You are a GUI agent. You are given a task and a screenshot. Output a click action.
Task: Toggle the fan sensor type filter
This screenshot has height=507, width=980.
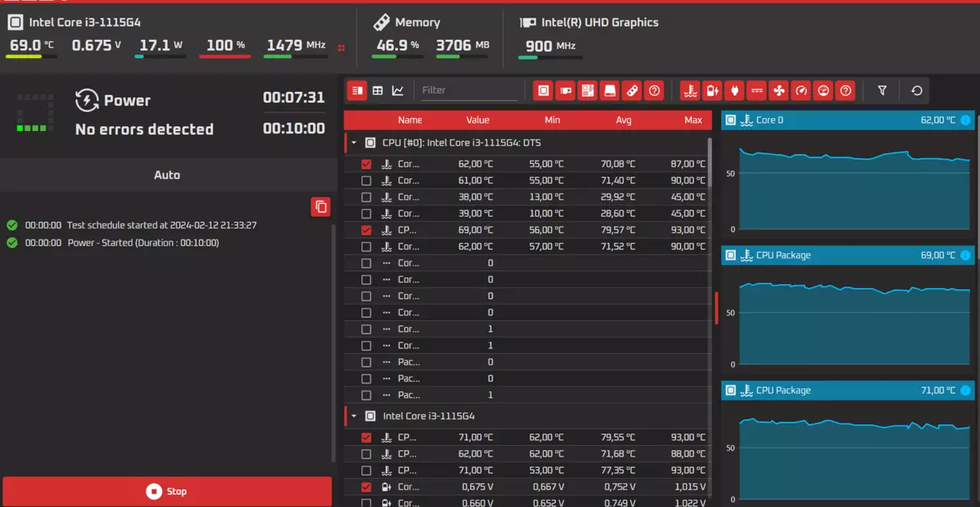coord(779,90)
